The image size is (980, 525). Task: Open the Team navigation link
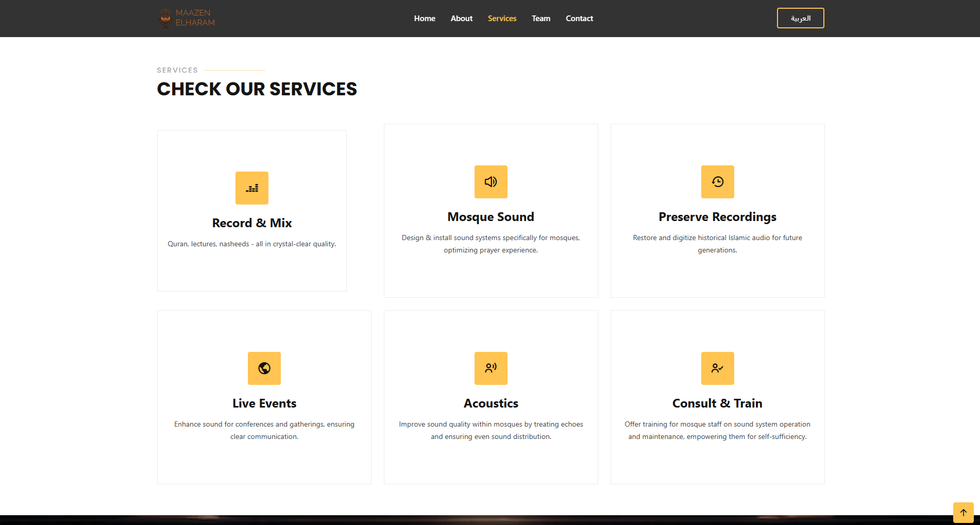click(540, 19)
